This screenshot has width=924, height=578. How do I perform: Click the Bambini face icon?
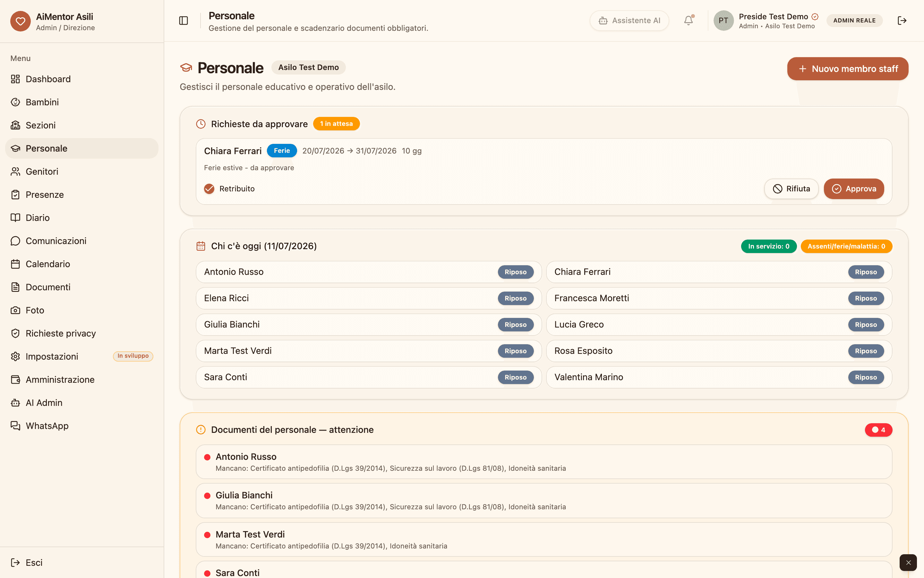(15, 102)
